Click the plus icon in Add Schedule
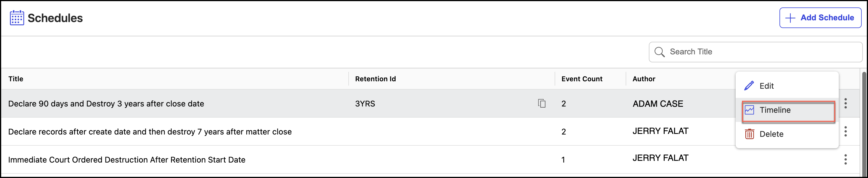This screenshot has height=178, width=868. (790, 18)
